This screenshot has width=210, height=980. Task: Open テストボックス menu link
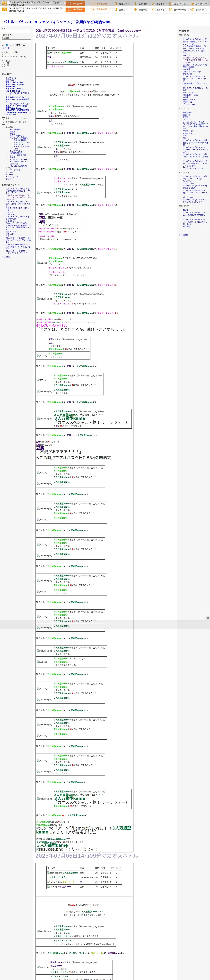point(12,177)
